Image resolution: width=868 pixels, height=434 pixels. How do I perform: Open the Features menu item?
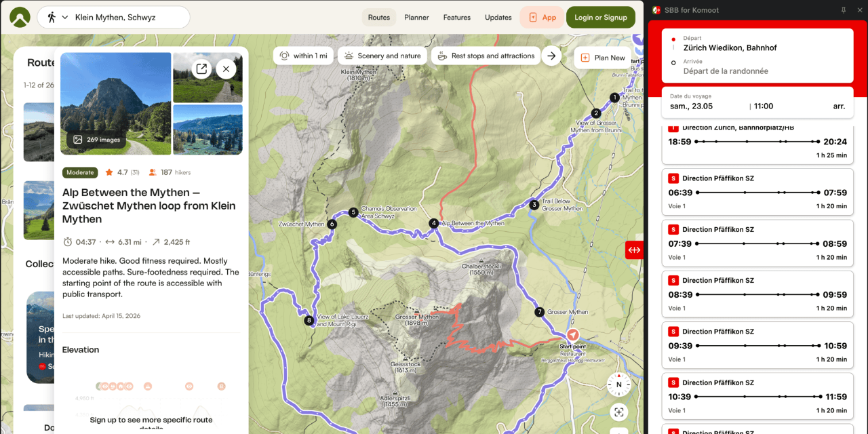tap(457, 18)
